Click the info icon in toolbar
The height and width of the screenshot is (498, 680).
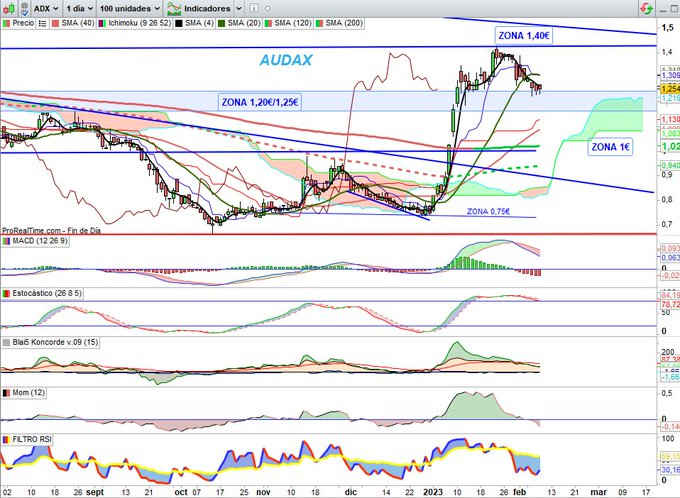click(255, 8)
